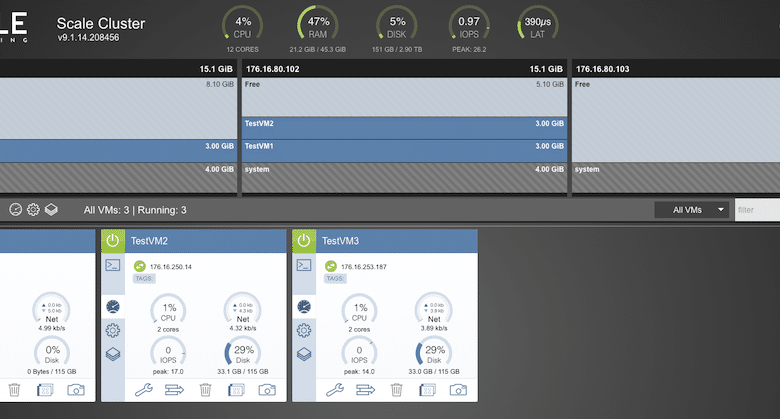Click the TestVM2 wrench icon
This screenshot has width=780, height=419.
point(144,390)
